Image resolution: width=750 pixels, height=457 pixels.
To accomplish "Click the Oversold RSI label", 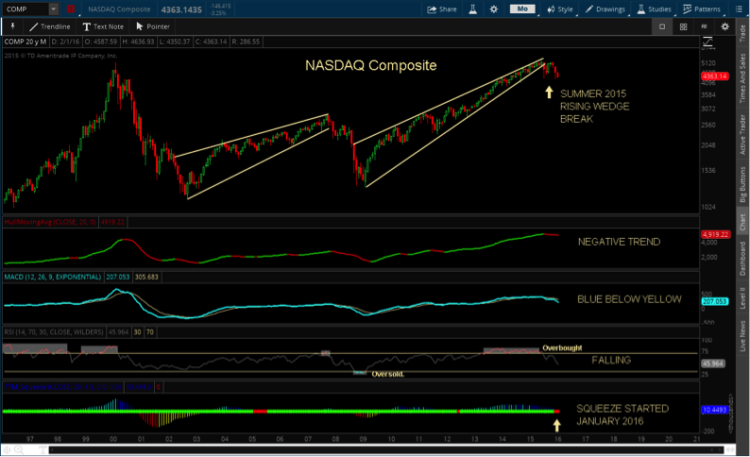I will (x=388, y=374).
